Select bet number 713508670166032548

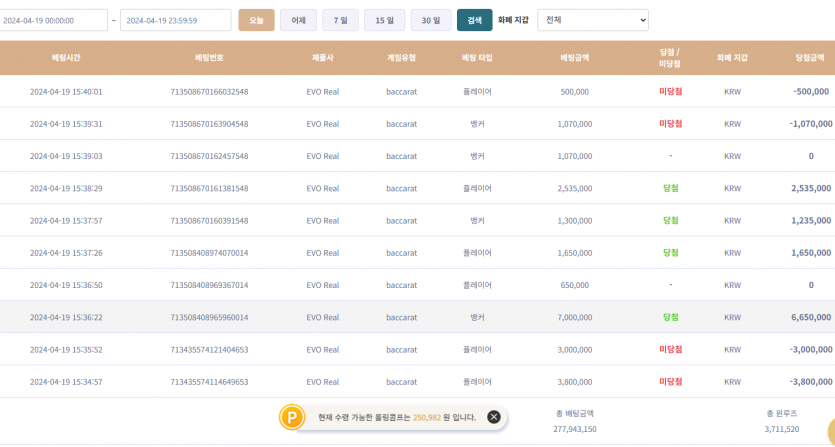pos(209,92)
